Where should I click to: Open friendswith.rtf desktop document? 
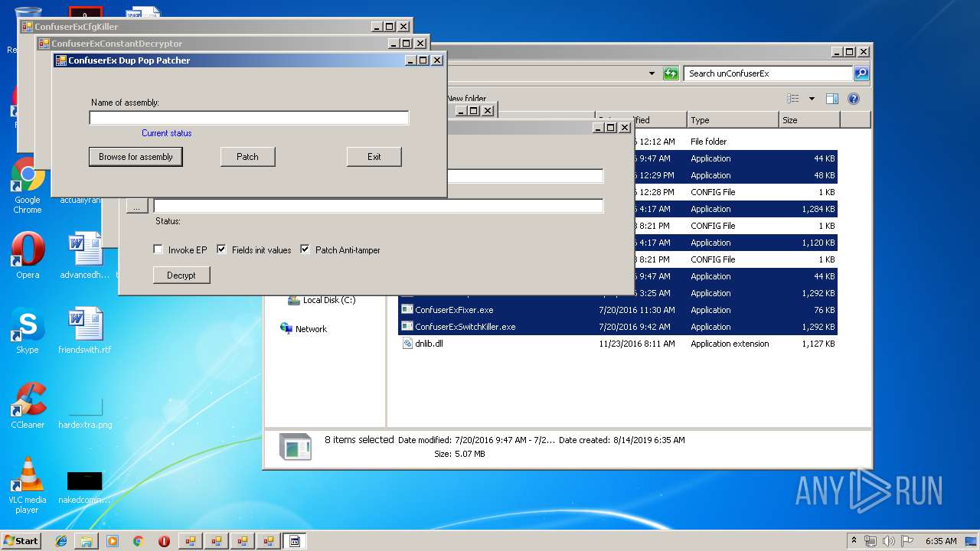(84, 331)
